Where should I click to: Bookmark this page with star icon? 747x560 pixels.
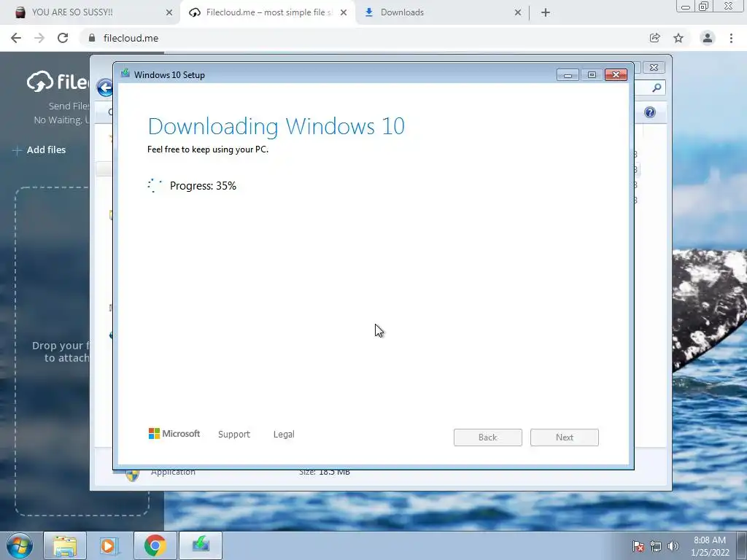pyautogui.click(x=678, y=38)
